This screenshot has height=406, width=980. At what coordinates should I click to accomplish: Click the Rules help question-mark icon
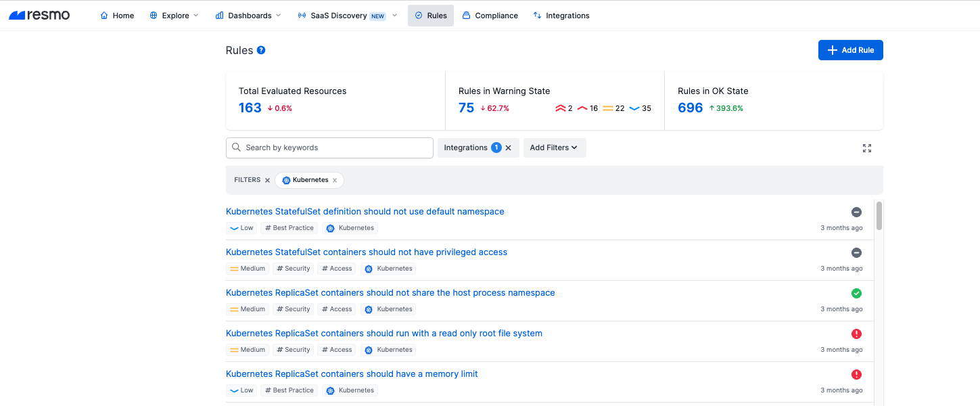click(x=261, y=50)
